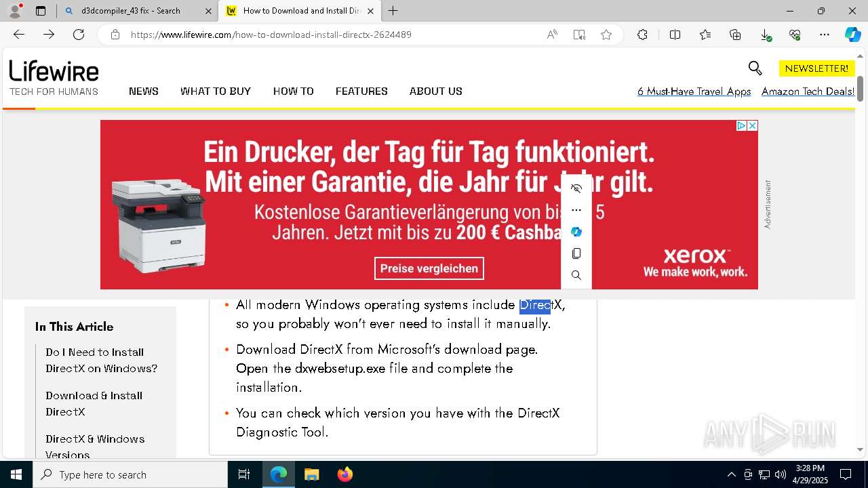Toggle Split screen view
This screenshot has width=868, height=488.
point(675,35)
